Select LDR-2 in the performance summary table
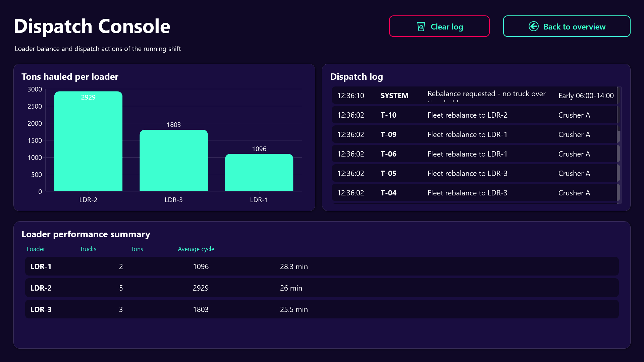Image resolution: width=644 pixels, height=362 pixels. click(x=322, y=288)
